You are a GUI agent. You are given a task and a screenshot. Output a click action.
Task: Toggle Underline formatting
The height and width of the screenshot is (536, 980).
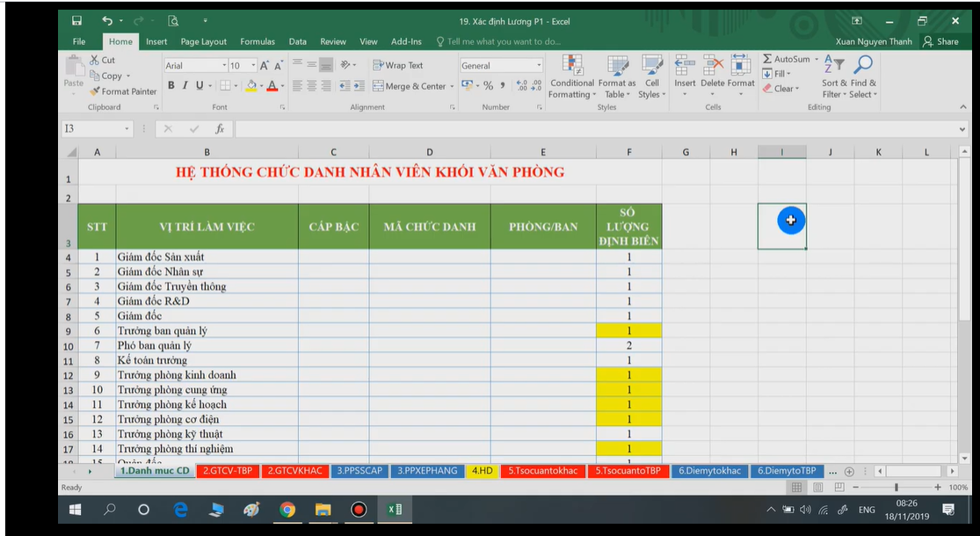[200, 85]
